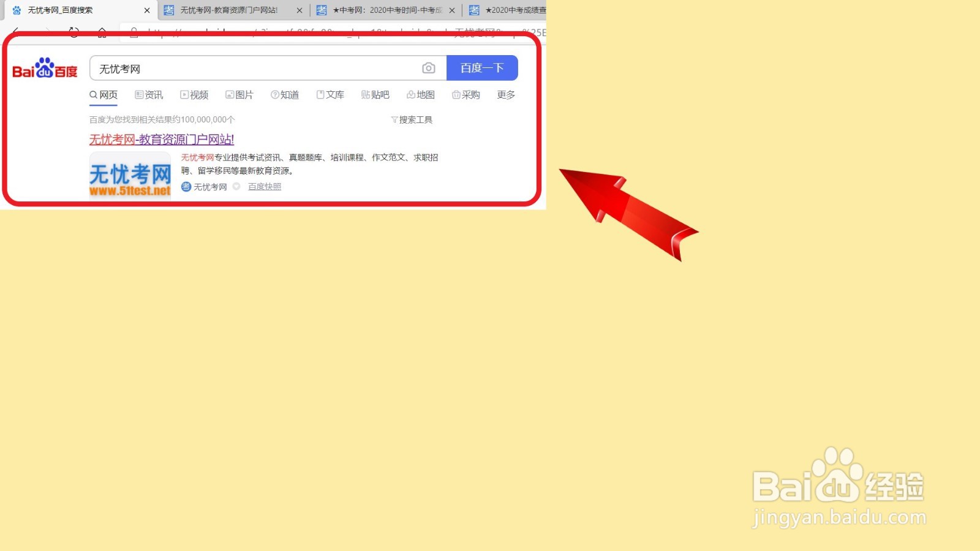Open result link 无忧考网-教育资源门户网站!
980x551 pixels.
pyautogui.click(x=162, y=140)
